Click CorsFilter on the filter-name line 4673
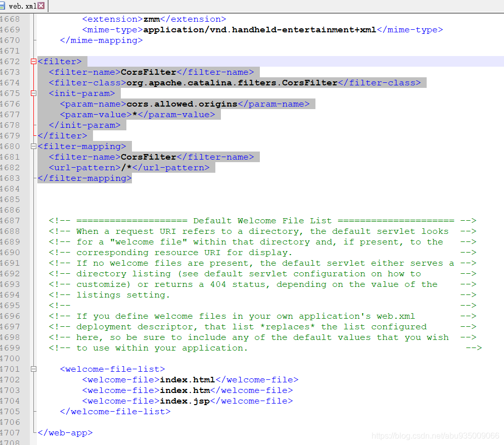This screenshot has height=445, width=504. click(x=149, y=72)
